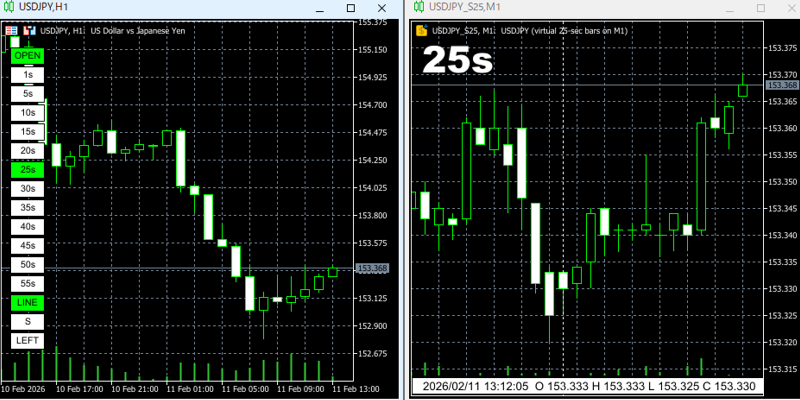Select the 15s interval button
Image resolution: width=800 pixels, height=400 pixels.
pyautogui.click(x=27, y=132)
